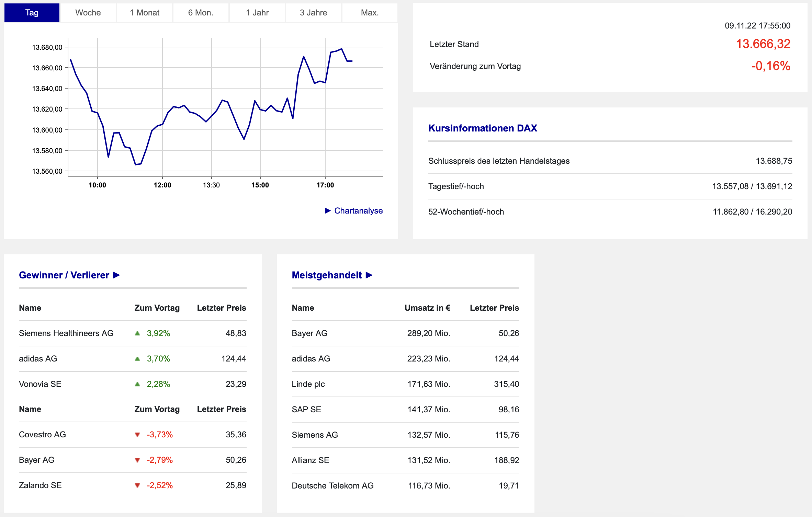The height and width of the screenshot is (517, 812).
Task: Click the triangle icon before Chartanalyse
Action: point(328,211)
